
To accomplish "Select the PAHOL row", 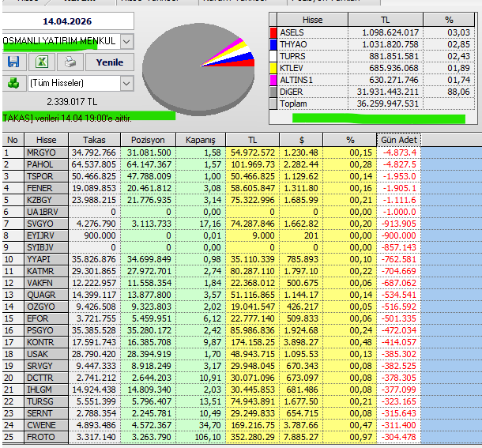I will pyautogui.click(x=211, y=164).
